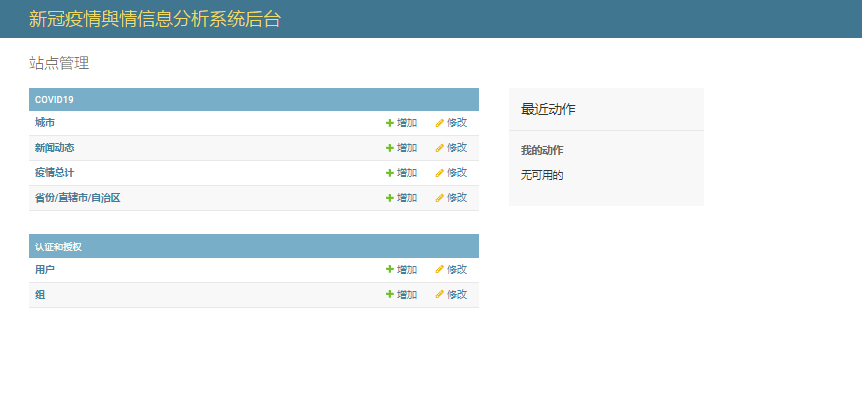Click the pencil icon for 组
Image resolution: width=862 pixels, height=398 pixels.
[439, 295]
